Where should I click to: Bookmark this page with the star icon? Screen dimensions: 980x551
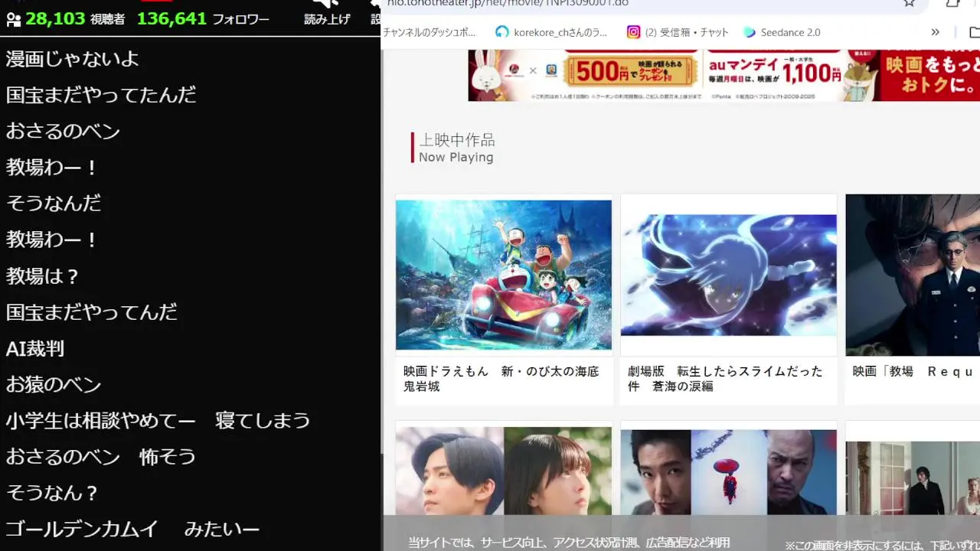(x=909, y=3)
